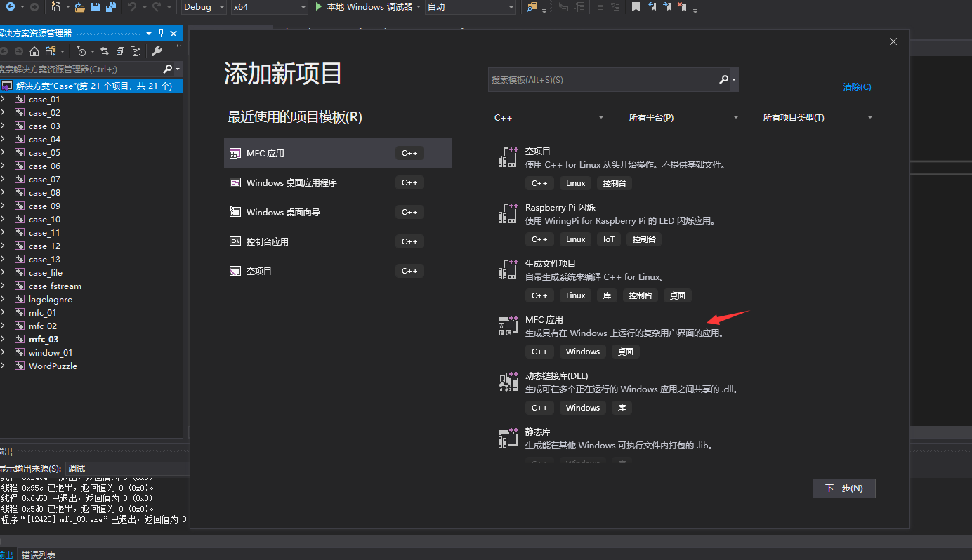The height and width of the screenshot is (560, 972).
Task: Switch to the 错误列表 tab
Action: (x=38, y=554)
